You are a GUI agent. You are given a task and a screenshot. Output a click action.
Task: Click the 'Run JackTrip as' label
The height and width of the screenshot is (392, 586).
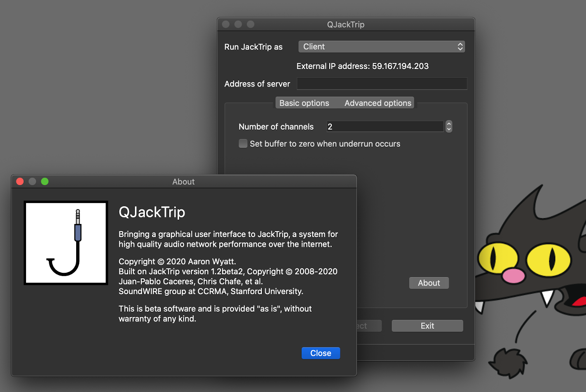253,47
